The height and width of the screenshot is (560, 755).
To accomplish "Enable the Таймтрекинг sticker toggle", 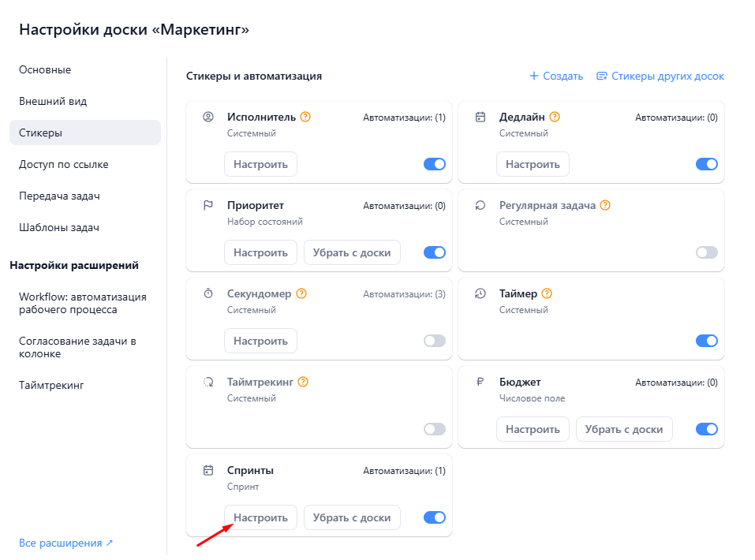I will click(435, 429).
